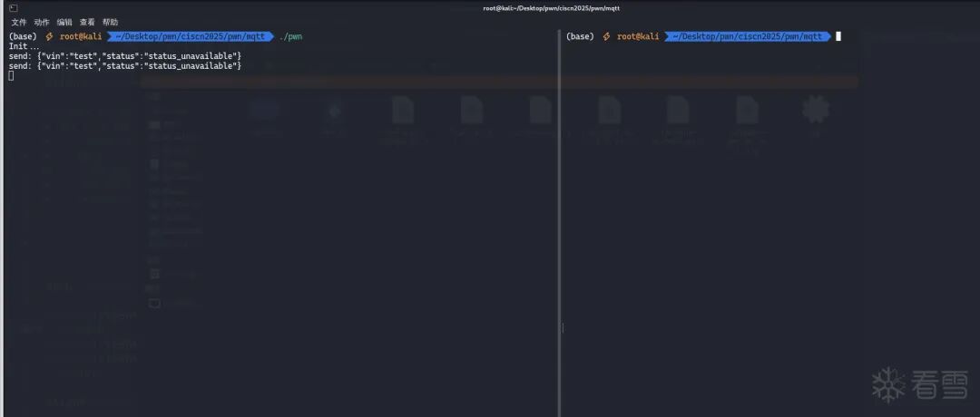The height and width of the screenshot is (417, 980).
Task: Open the 编辑 menu
Action: tap(64, 22)
